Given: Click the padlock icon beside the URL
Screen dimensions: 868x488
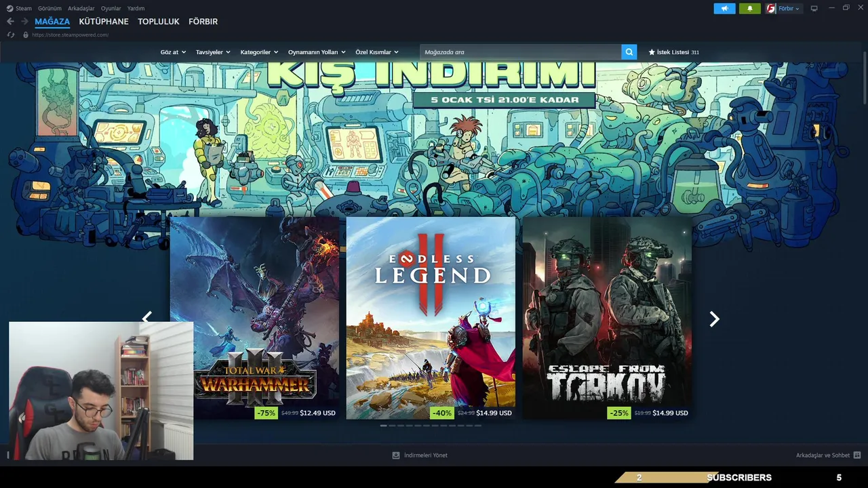Looking at the screenshot, I should point(26,35).
